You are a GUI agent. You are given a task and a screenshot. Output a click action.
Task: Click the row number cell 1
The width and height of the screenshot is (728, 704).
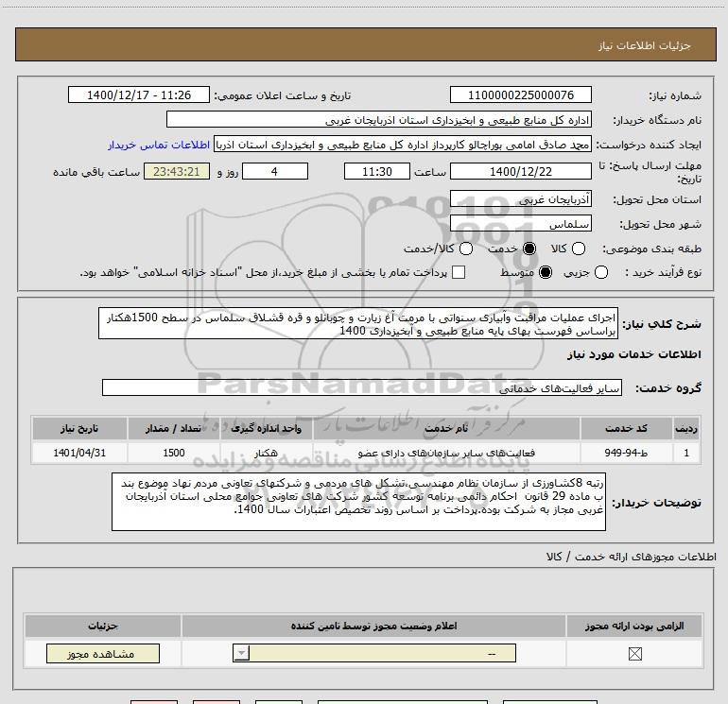click(x=686, y=453)
